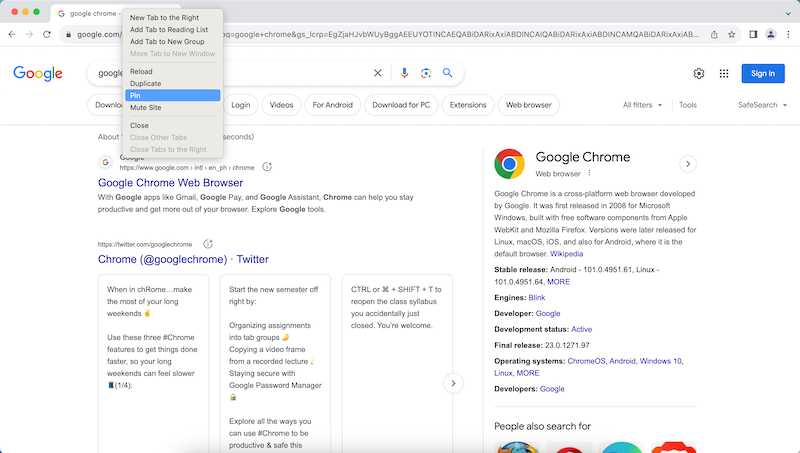Click Google link next to Developer
Viewport: 800px width, 453px height.
(548, 313)
